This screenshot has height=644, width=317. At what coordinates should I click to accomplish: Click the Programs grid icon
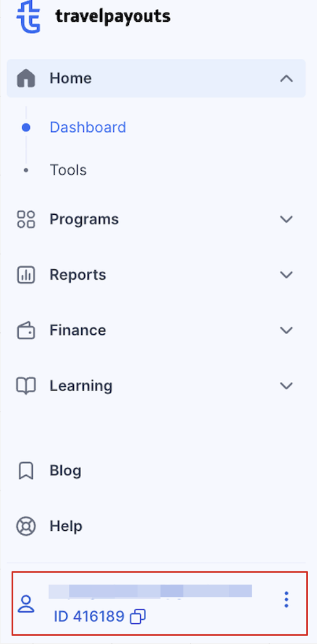(x=26, y=219)
